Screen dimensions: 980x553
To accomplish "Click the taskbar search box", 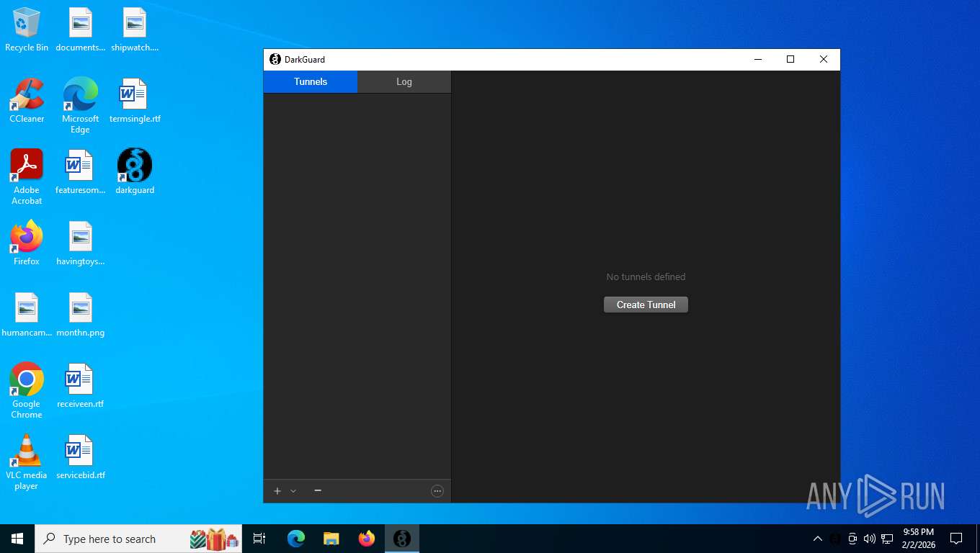I will coord(138,539).
